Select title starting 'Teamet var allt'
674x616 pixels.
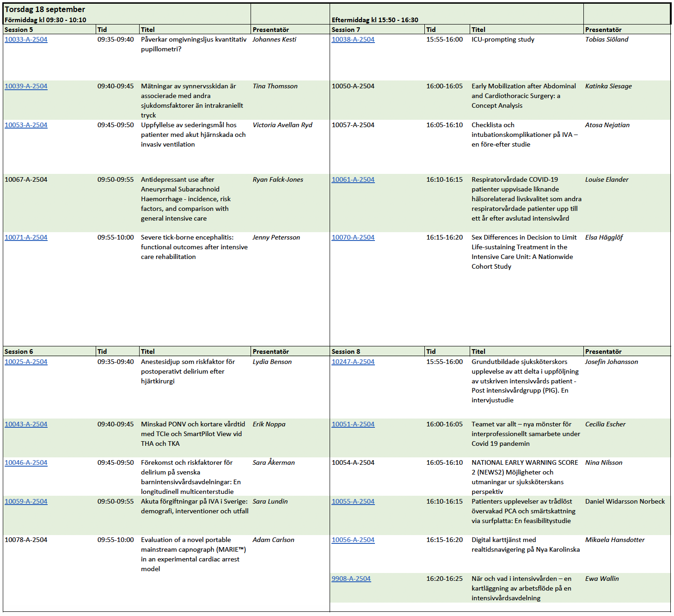(x=526, y=434)
